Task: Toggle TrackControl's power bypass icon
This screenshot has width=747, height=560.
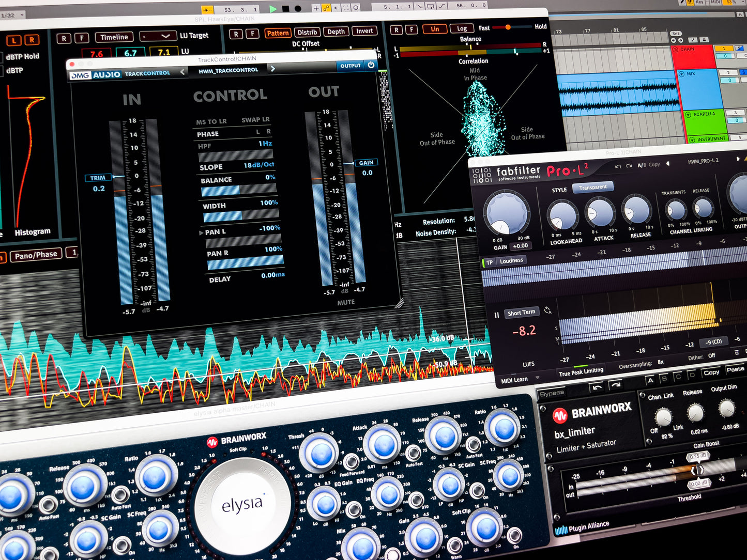Action: (x=371, y=65)
